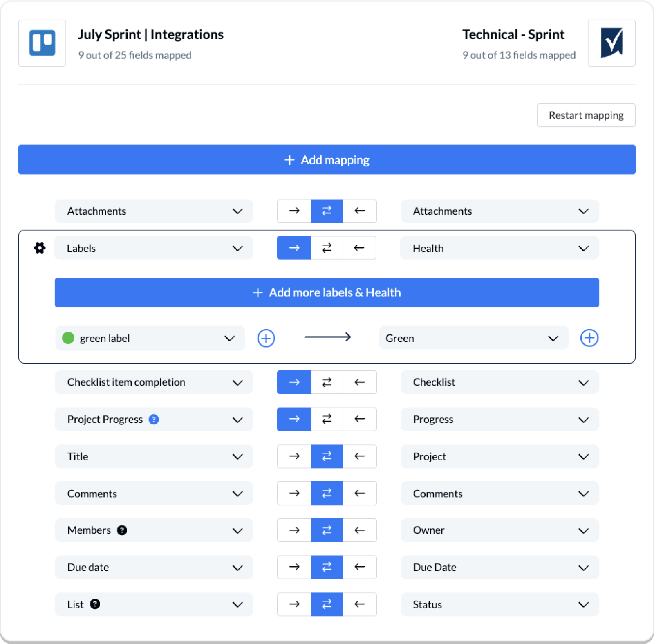Open the Labels mapping settings gear
The width and height of the screenshot is (654, 644).
[x=39, y=248]
